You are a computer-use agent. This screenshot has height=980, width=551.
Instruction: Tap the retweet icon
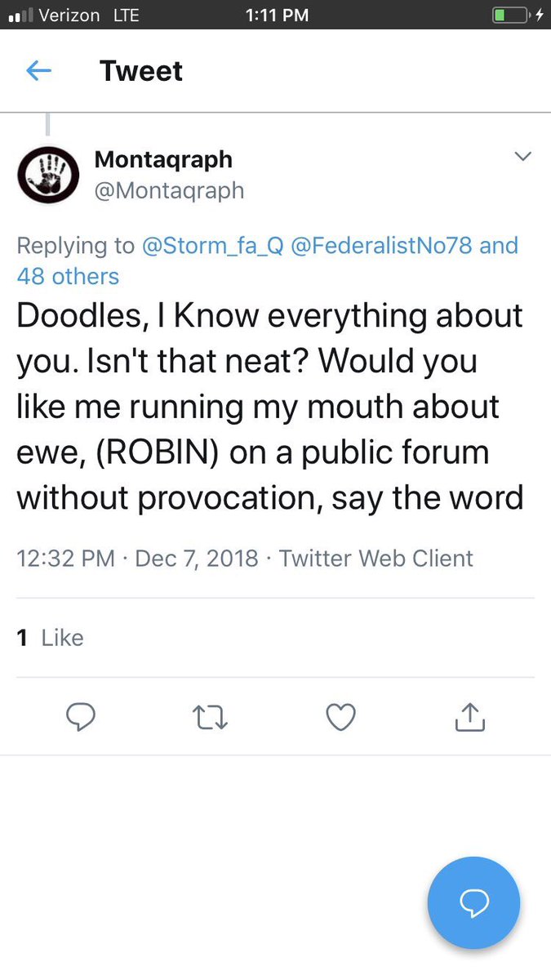click(x=210, y=717)
